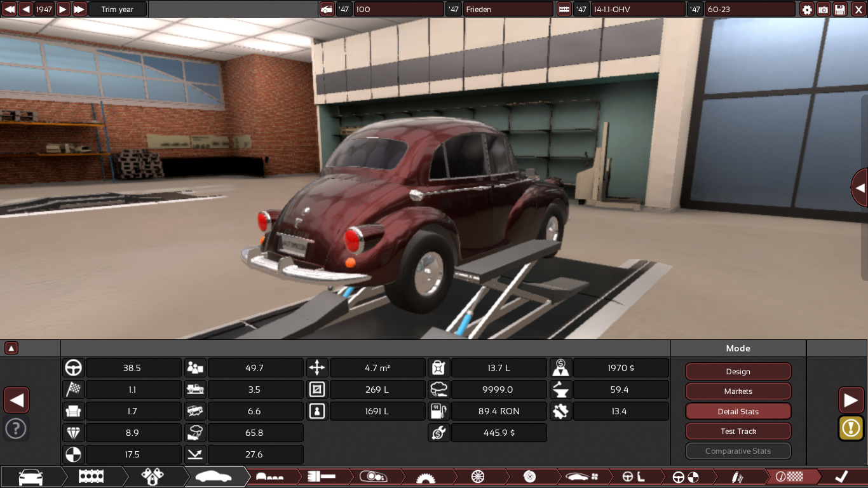The image size is (868, 488).
Task: Click the settings gear icon
Action: click(807, 10)
